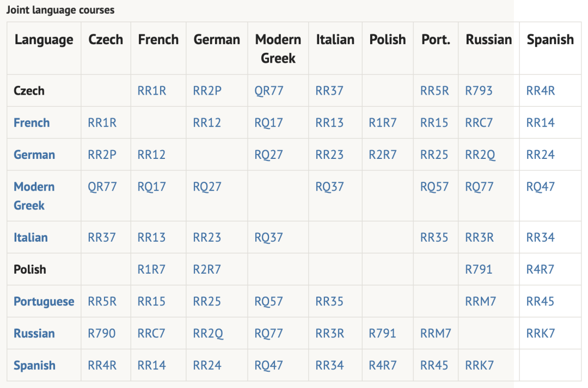Select course RR5R in the Czech row
The image size is (588, 388).
(x=434, y=90)
